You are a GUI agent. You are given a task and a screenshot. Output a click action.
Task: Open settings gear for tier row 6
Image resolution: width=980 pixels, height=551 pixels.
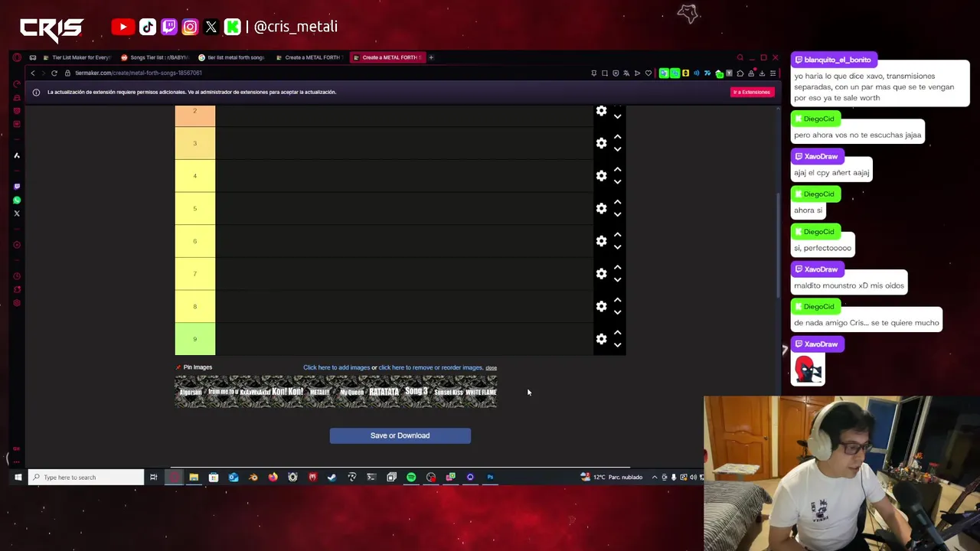(x=602, y=241)
